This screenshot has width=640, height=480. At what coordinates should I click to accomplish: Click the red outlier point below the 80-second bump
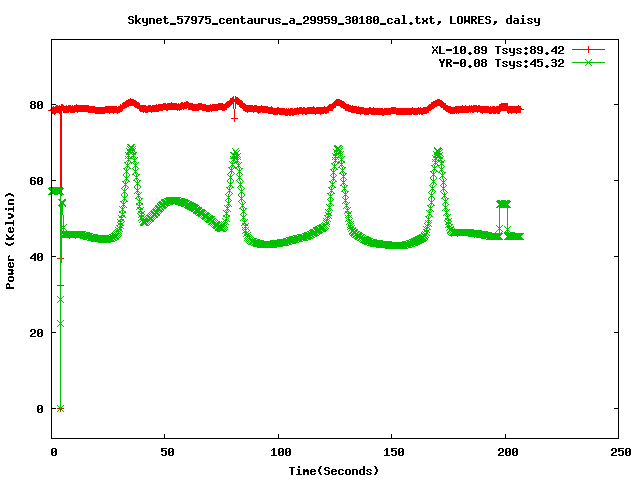234,119
